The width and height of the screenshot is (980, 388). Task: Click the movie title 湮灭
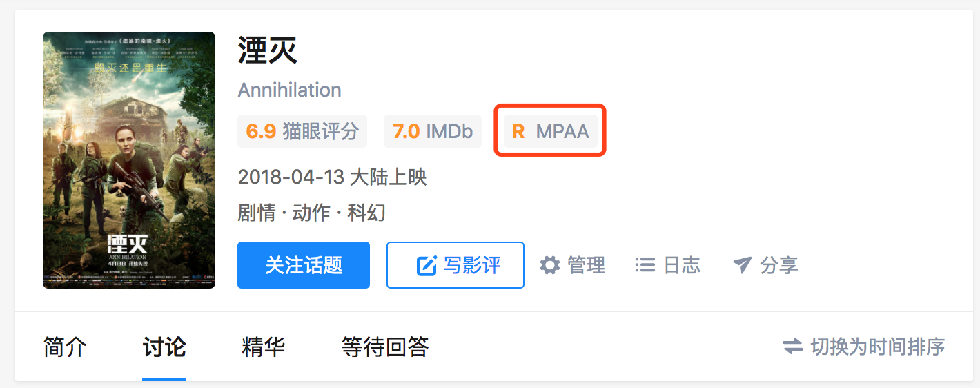tap(268, 50)
